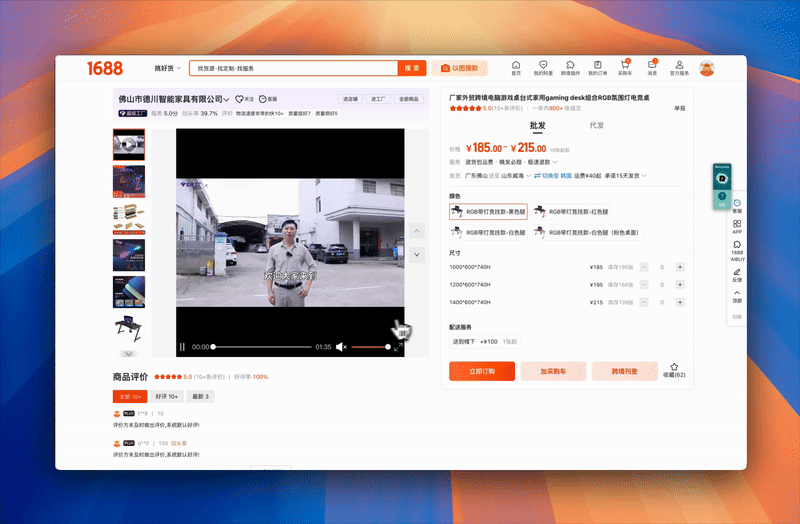The image size is (800, 524).
Task: Unmute the video with the speaker icon
Action: [341, 347]
